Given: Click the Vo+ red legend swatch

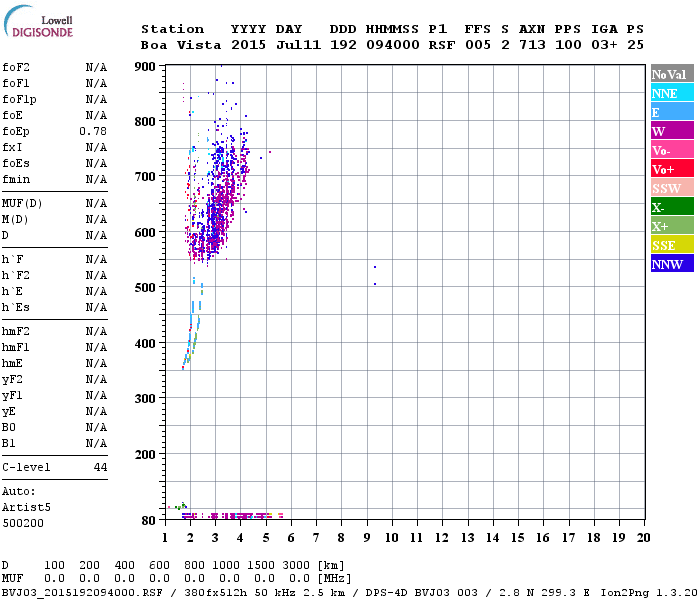Looking at the screenshot, I should click(672, 169).
